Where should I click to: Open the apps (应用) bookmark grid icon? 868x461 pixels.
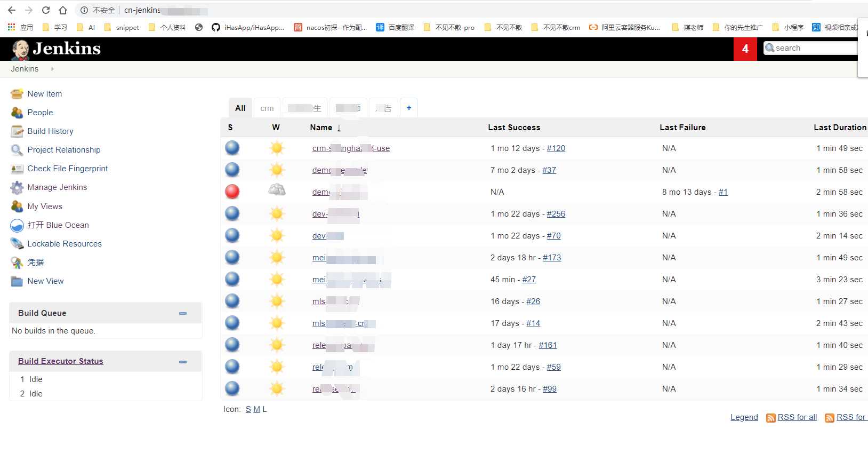[11, 27]
